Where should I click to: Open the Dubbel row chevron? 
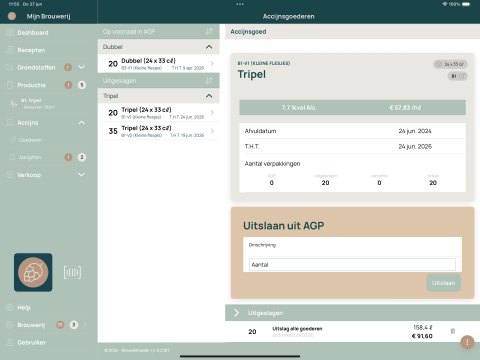point(212,63)
